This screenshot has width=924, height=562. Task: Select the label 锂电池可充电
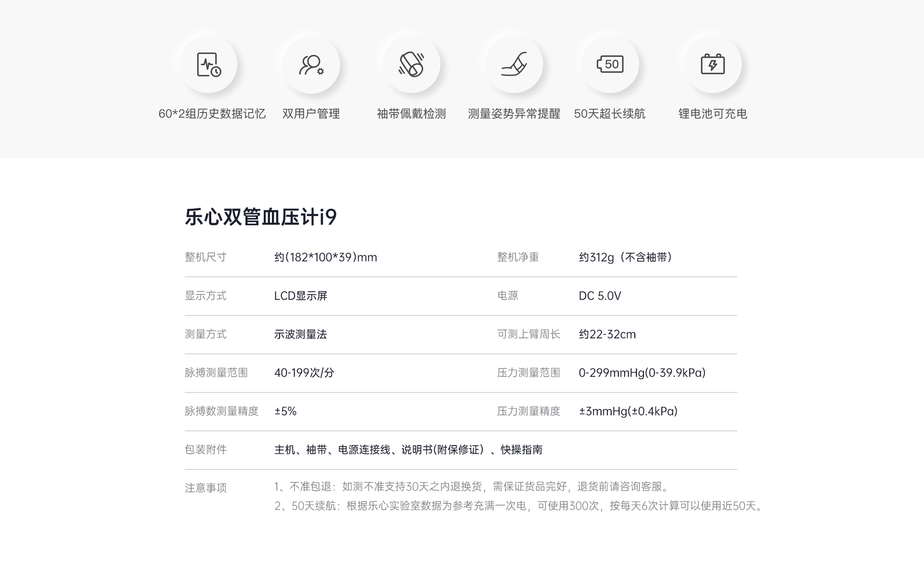pyautogui.click(x=713, y=114)
